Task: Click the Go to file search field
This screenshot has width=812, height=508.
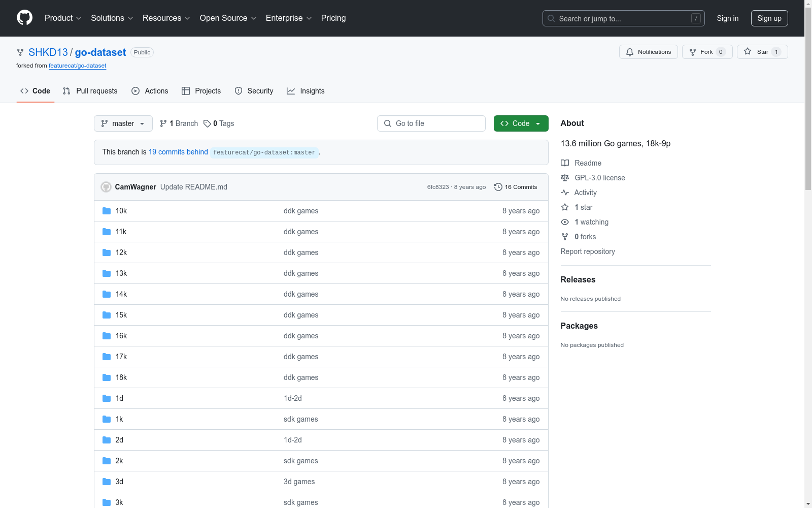Action: 431,123
